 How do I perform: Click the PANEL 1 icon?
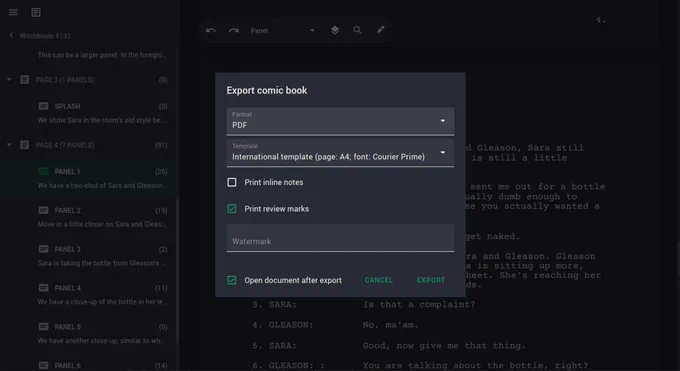click(x=43, y=171)
